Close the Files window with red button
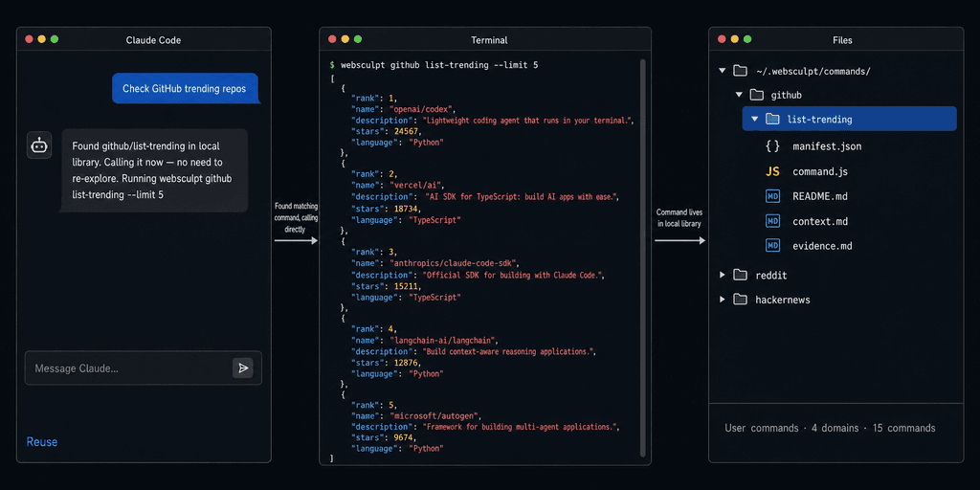The width and height of the screenshot is (980, 490). (722, 38)
